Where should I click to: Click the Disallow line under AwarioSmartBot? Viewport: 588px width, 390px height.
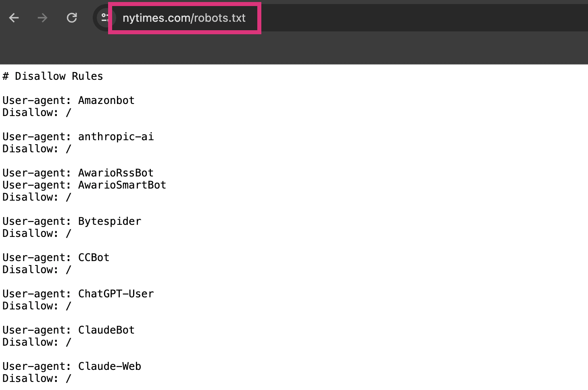click(x=37, y=197)
